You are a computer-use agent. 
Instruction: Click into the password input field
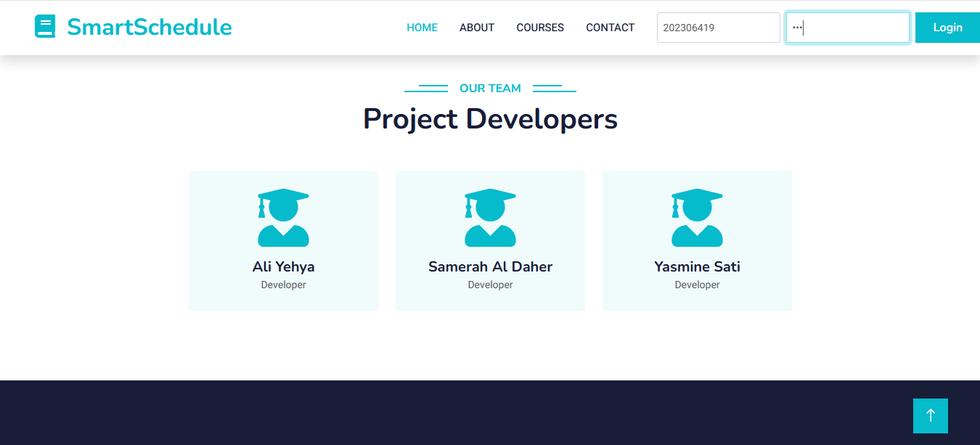[847, 28]
